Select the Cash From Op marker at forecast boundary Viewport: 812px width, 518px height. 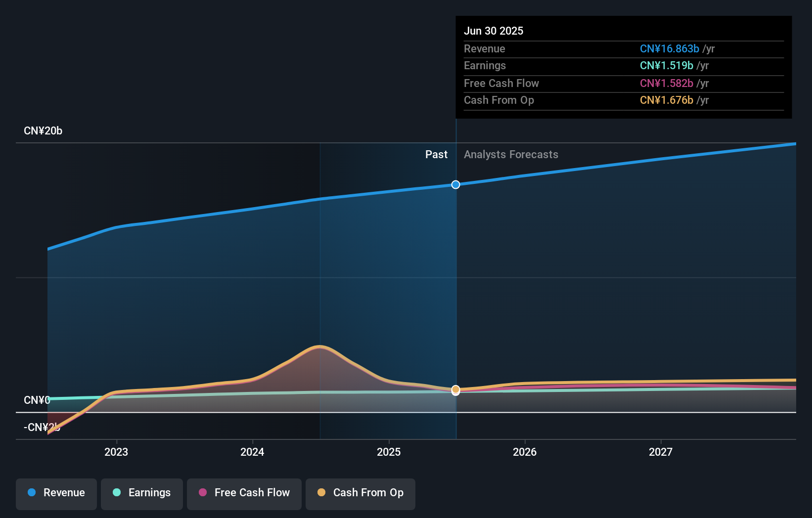pos(455,390)
